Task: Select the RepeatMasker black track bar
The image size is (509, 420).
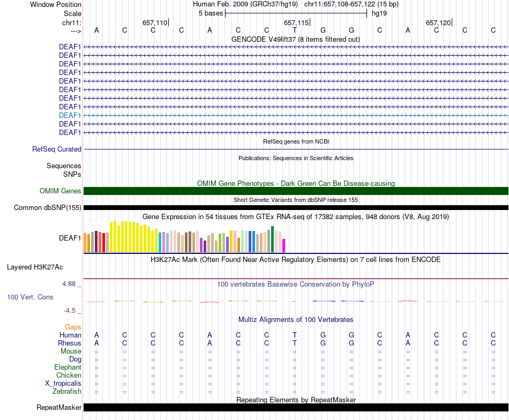Action: point(296,407)
